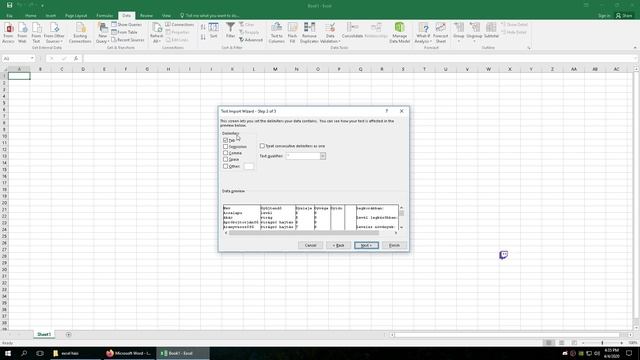
Task: Enable the Comma delimiter checkbox
Action: (225, 153)
